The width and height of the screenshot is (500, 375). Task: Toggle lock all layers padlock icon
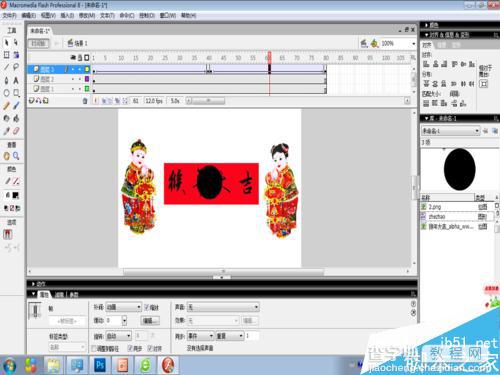pyautogui.click(x=80, y=58)
